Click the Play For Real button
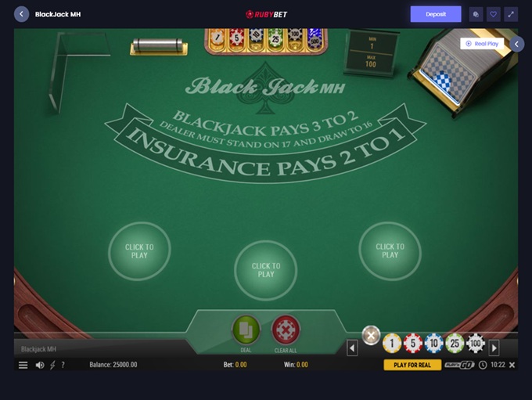 click(x=412, y=365)
